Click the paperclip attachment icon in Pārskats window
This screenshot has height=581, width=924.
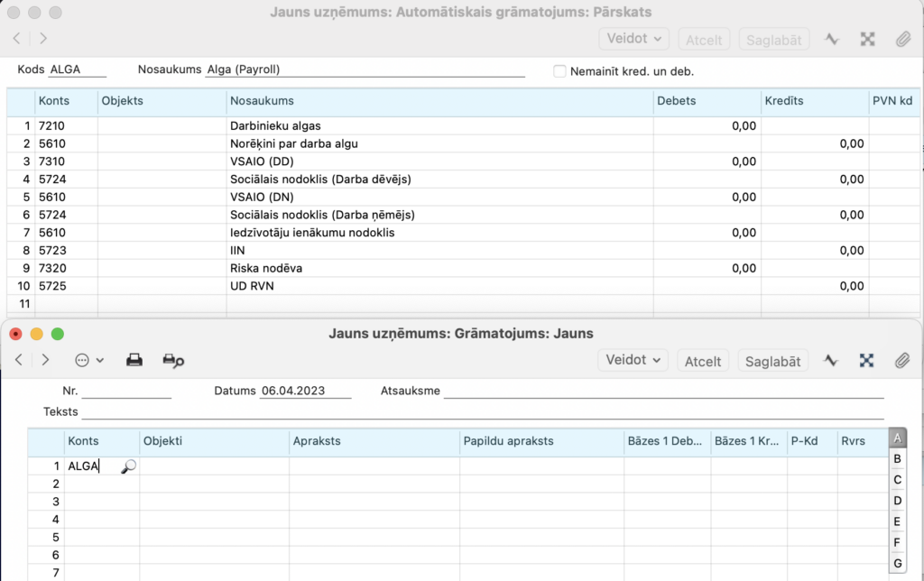click(901, 39)
